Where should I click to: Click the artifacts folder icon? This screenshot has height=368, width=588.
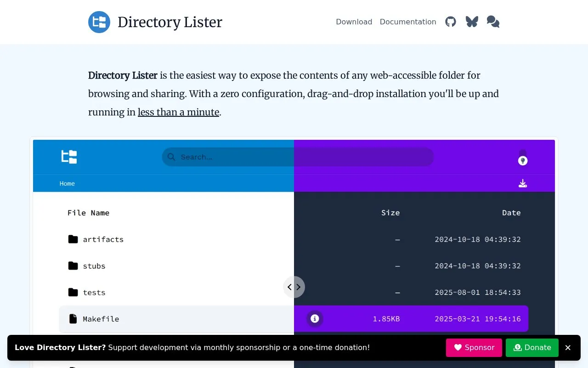tap(73, 239)
